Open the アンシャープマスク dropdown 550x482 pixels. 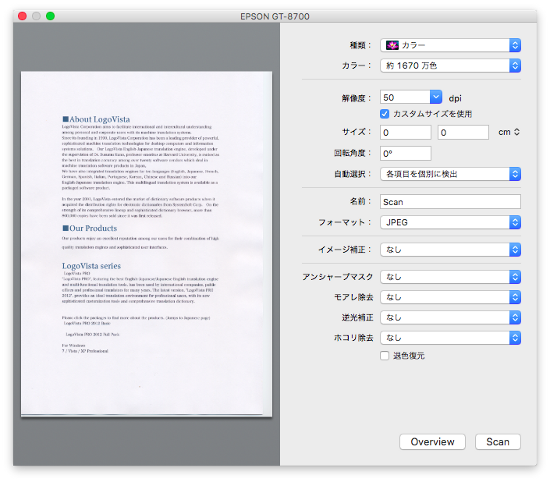pyautogui.click(x=450, y=277)
